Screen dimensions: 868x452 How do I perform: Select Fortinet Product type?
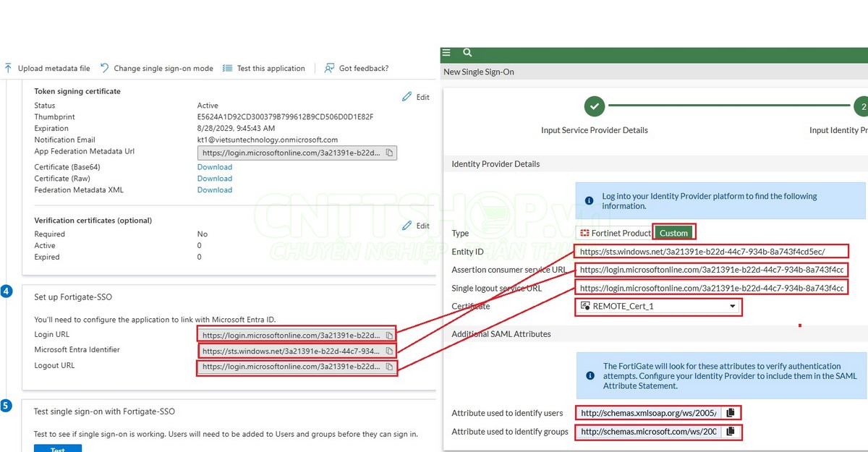pyautogui.click(x=615, y=233)
